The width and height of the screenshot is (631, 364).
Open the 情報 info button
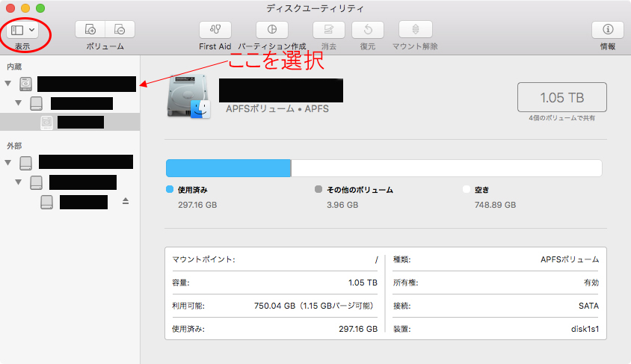pyautogui.click(x=608, y=29)
